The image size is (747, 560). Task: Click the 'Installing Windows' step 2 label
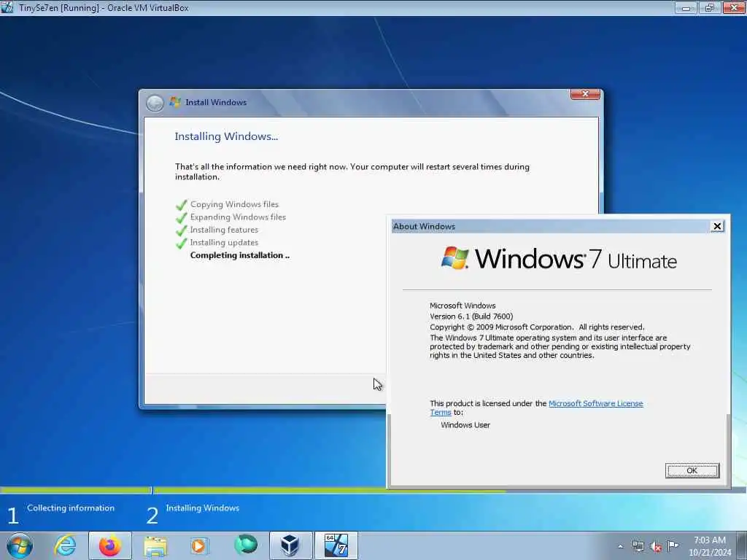tap(203, 508)
